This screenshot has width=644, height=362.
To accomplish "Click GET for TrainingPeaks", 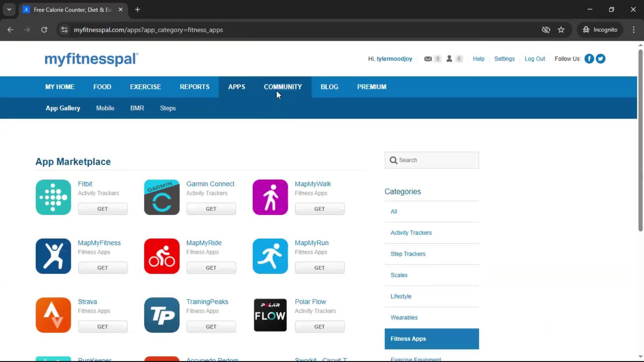I will click(211, 327).
